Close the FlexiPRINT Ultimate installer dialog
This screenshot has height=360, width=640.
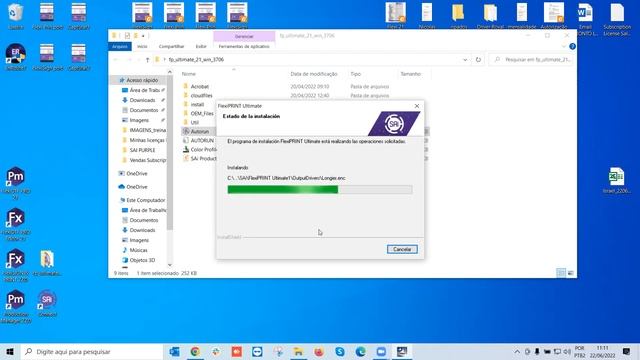click(417, 106)
